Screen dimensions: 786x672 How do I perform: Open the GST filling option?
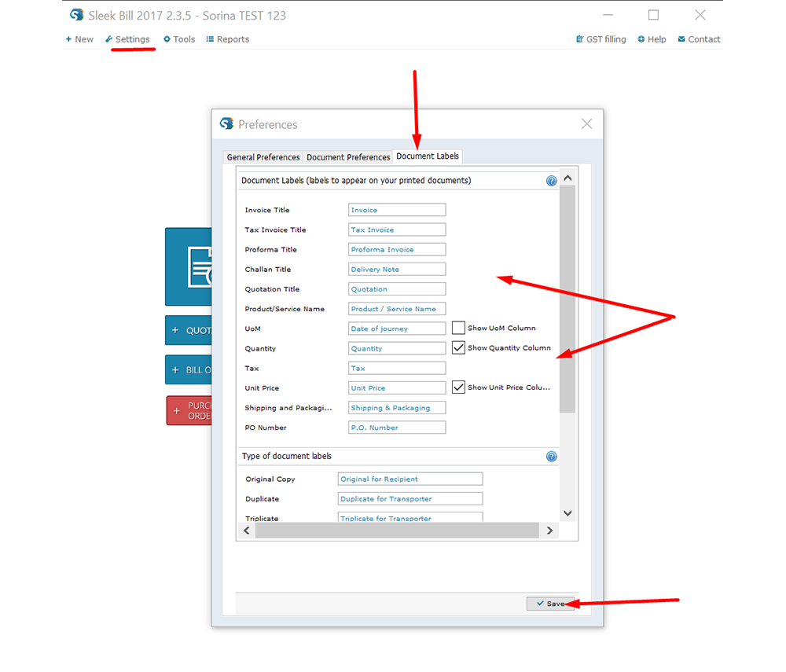point(601,39)
